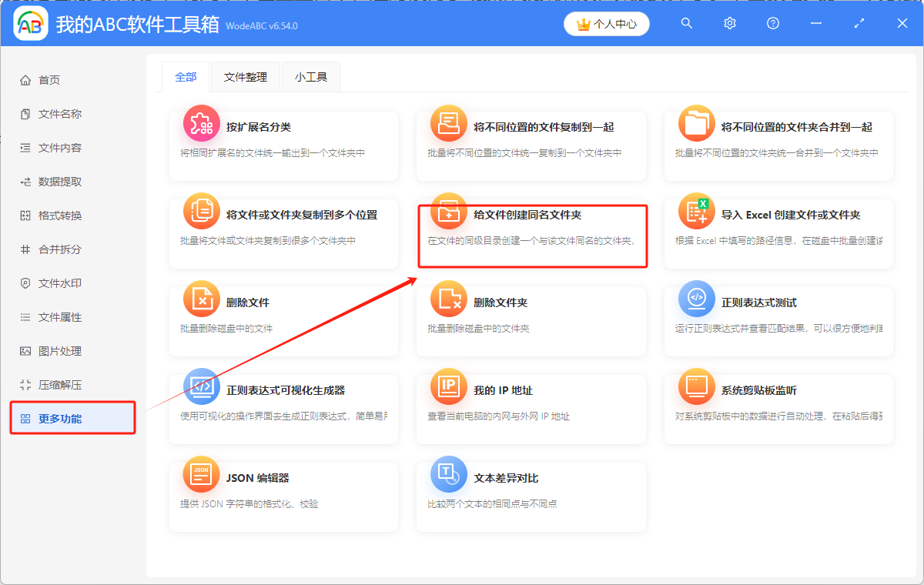The width and height of the screenshot is (924, 585).
Task: Launch the 正则表达式测试 tool icon
Action: (696, 299)
